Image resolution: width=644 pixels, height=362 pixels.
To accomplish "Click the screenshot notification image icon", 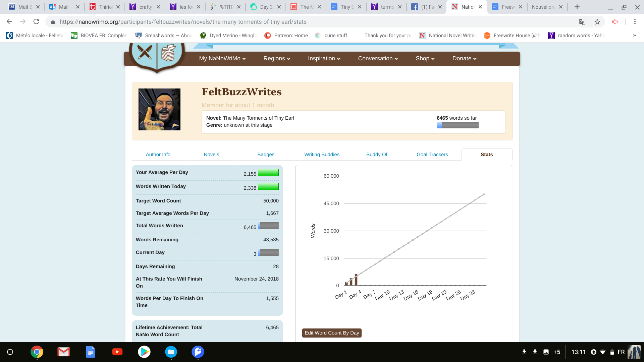I will pos(546,352).
